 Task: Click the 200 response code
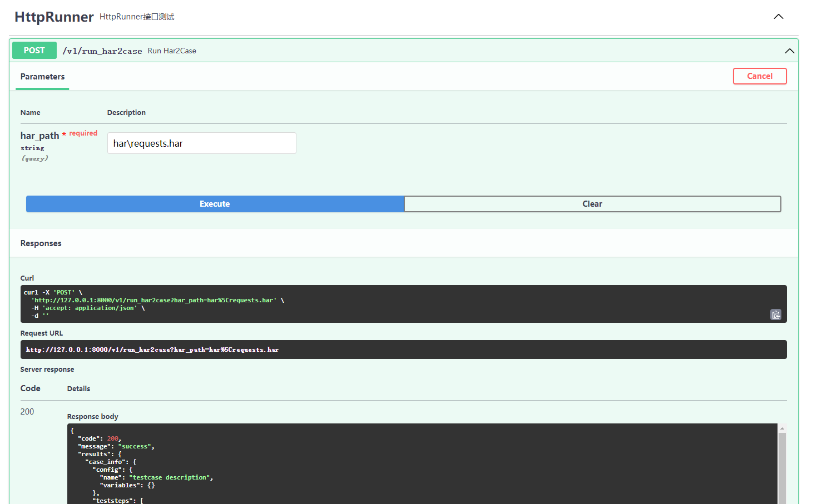[x=27, y=412]
